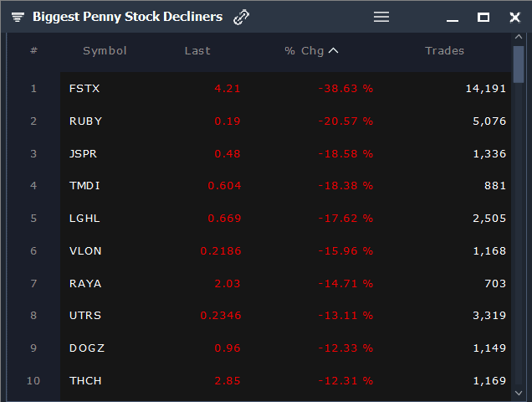Click the vertical scrollbar thumb
Viewport: 532px width, 402px height.
coord(519,63)
